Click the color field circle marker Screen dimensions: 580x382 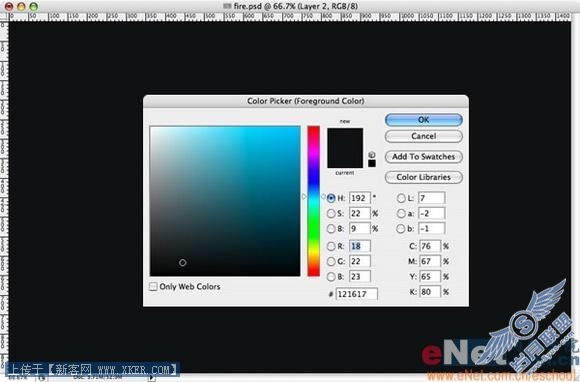183,263
